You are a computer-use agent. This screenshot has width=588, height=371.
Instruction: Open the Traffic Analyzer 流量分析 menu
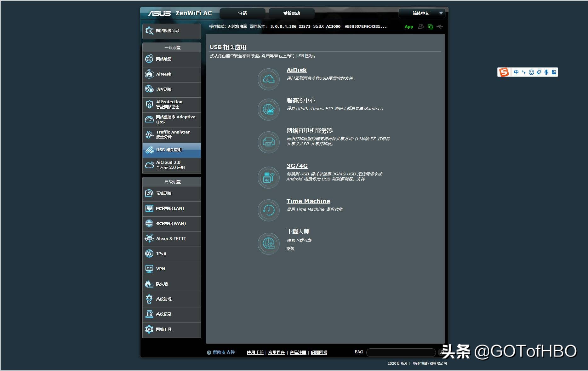[172, 135]
